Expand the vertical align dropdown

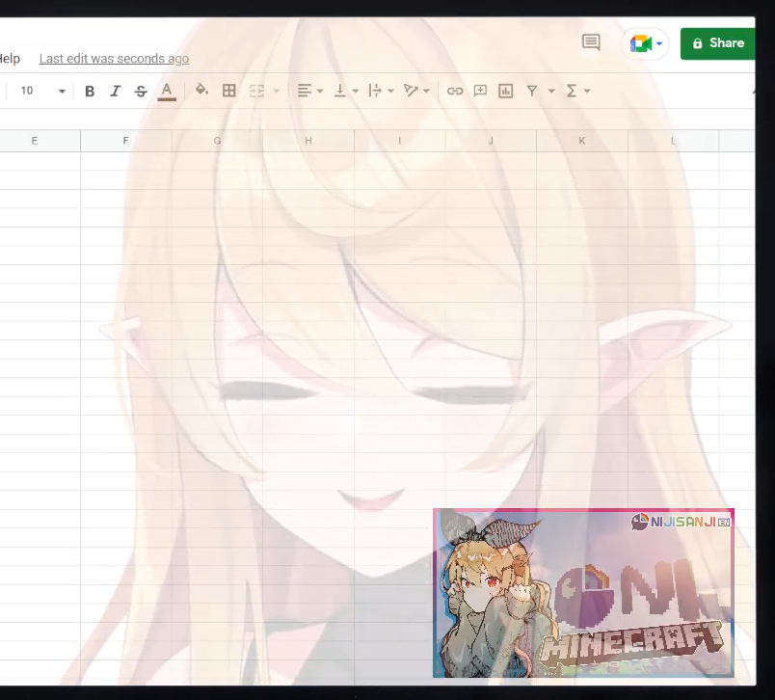pos(345,91)
